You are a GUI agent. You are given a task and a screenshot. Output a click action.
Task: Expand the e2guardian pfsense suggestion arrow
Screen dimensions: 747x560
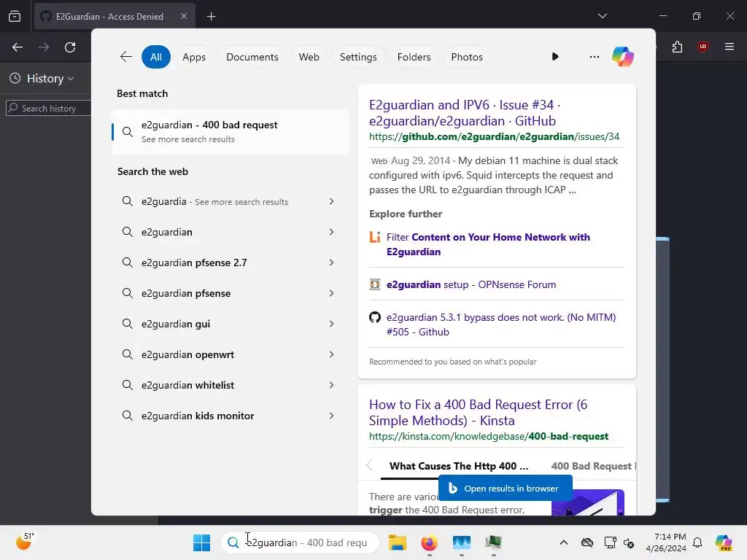(x=331, y=293)
